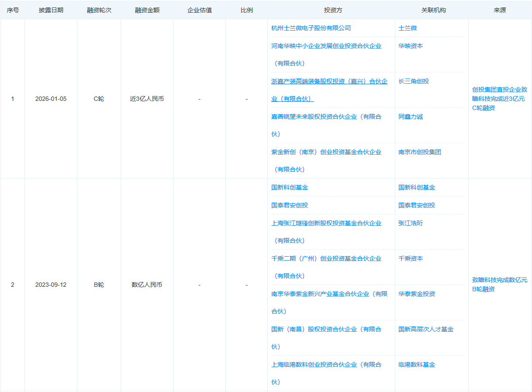This screenshot has height=392, width=532.
Task: Open investor link 杭州士兰微电子股份有限公司
Action: [x=311, y=28]
